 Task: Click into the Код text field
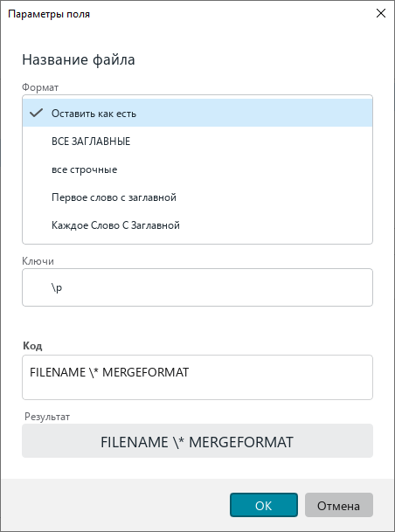(x=197, y=377)
